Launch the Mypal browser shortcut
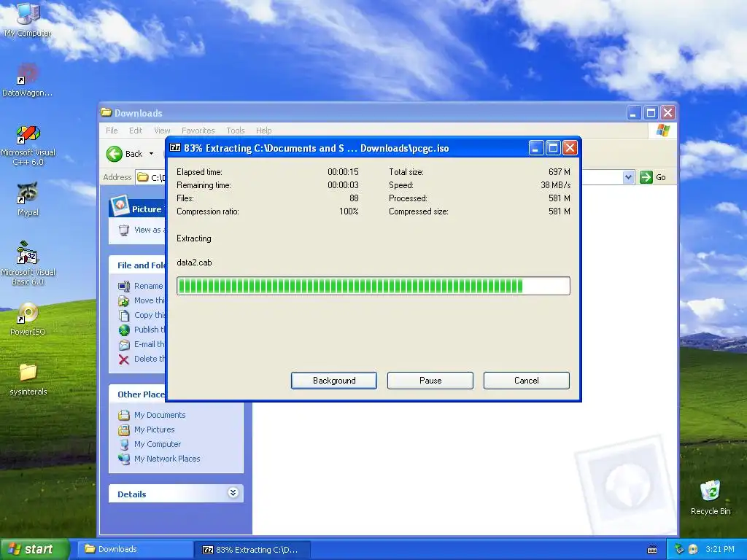This screenshot has width=747, height=560. [x=28, y=199]
